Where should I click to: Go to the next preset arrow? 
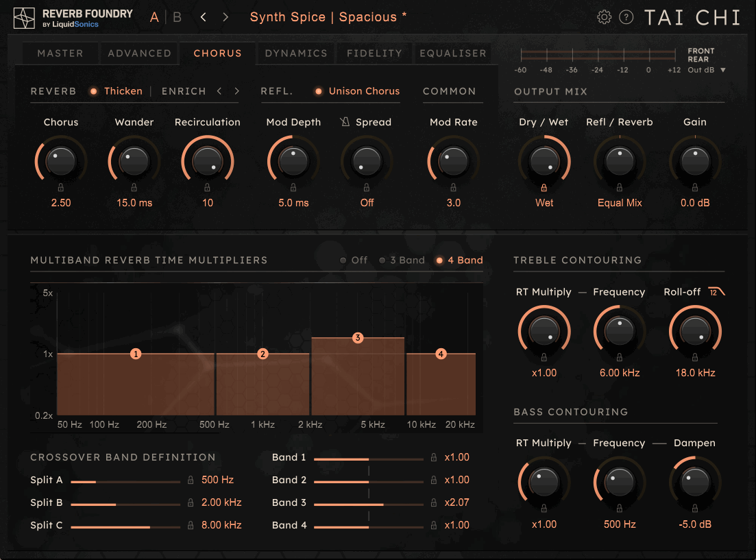(225, 17)
